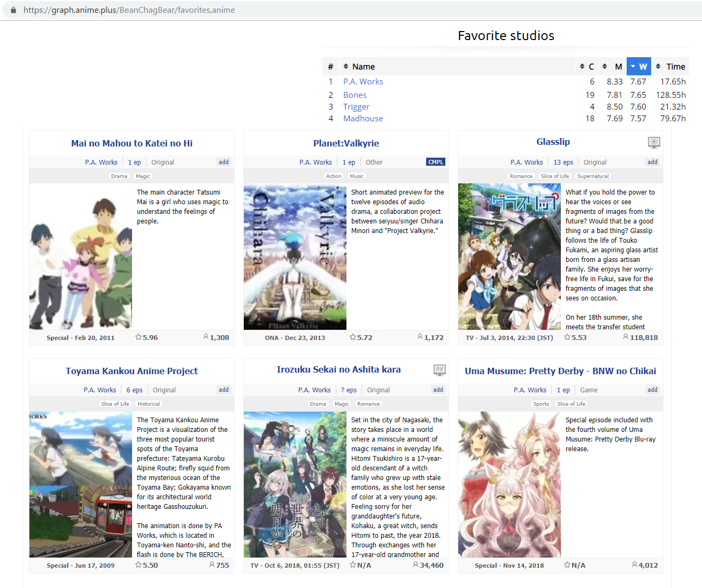Click P.A. Works studio on Glasslip card
702x588 pixels.
[527, 162]
